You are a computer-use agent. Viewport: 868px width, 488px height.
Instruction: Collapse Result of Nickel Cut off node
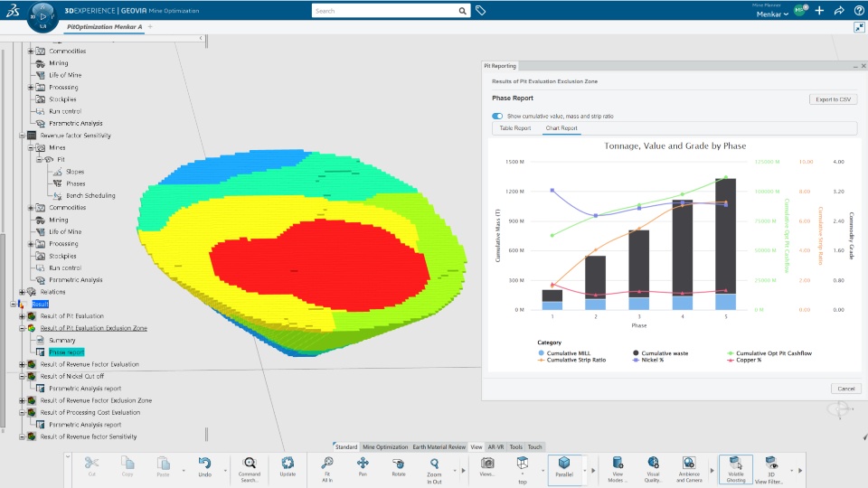pos(22,377)
